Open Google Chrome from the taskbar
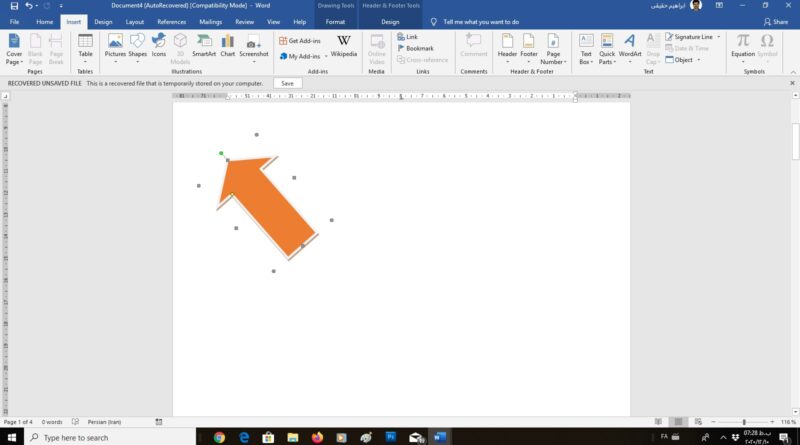This screenshot has width=800, height=445. pyautogui.click(x=219, y=437)
